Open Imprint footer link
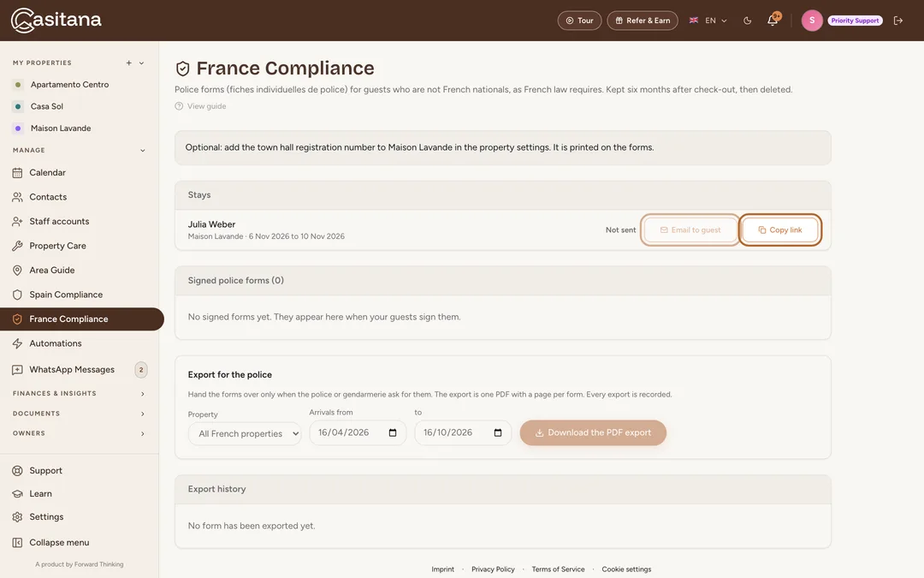Image resolution: width=924 pixels, height=578 pixels. pyautogui.click(x=442, y=569)
